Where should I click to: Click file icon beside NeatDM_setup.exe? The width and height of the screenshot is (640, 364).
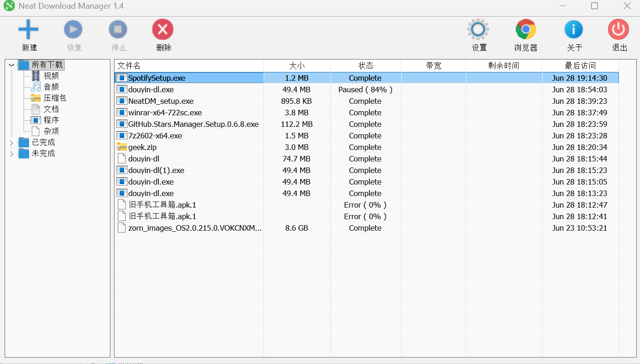(x=121, y=101)
